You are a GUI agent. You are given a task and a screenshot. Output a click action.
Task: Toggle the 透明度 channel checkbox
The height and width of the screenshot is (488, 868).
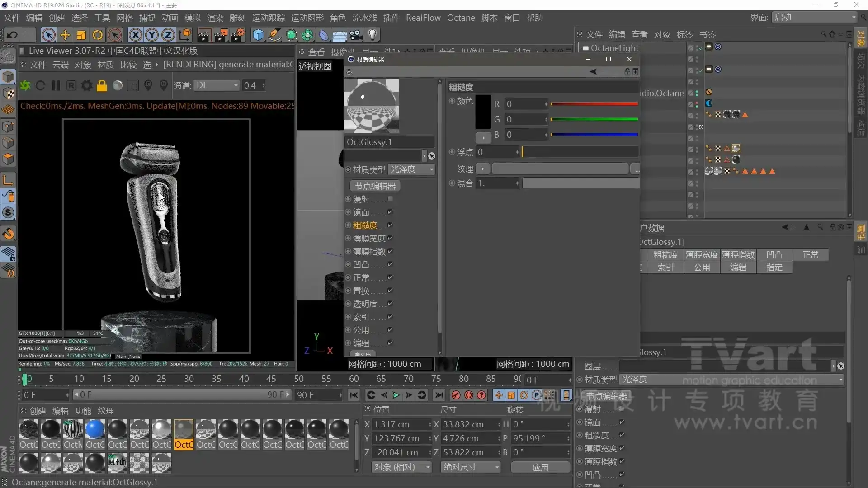point(391,304)
